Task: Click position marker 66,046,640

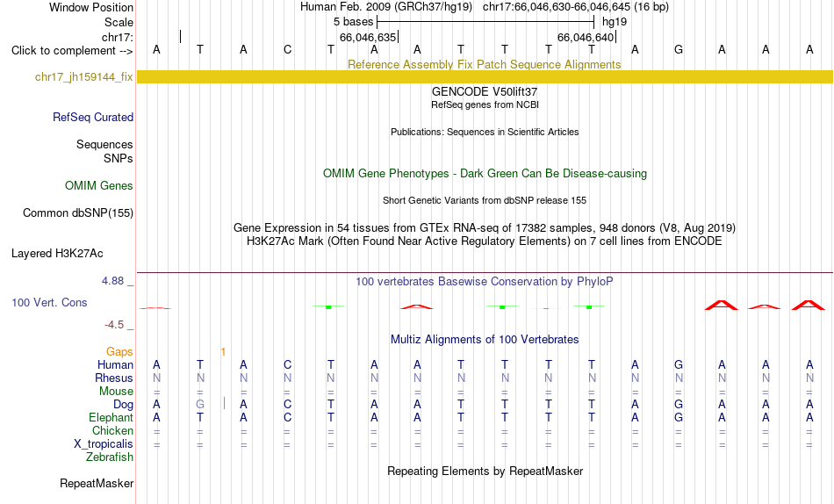Action: coord(586,37)
